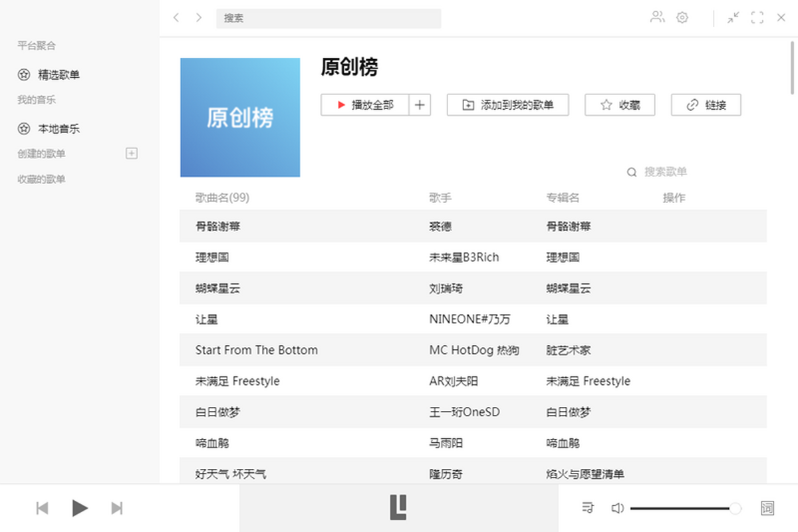Open 精选歌单 in the sidebar
798x532 pixels.
pyautogui.click(x=59, y=74)
